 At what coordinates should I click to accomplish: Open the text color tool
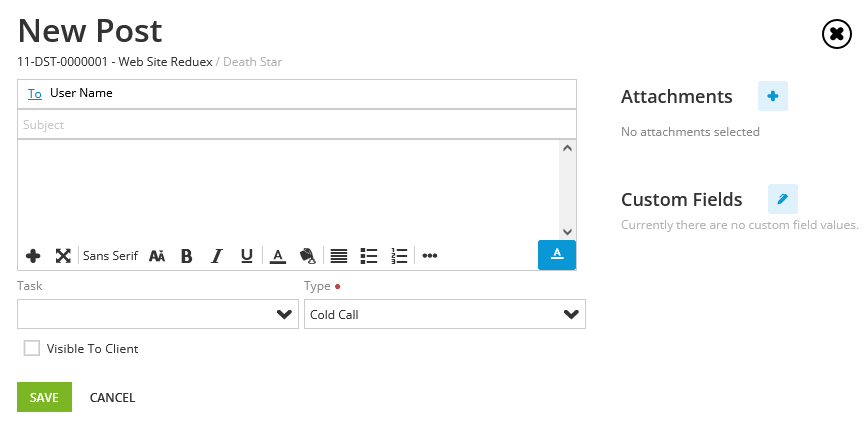277,256
